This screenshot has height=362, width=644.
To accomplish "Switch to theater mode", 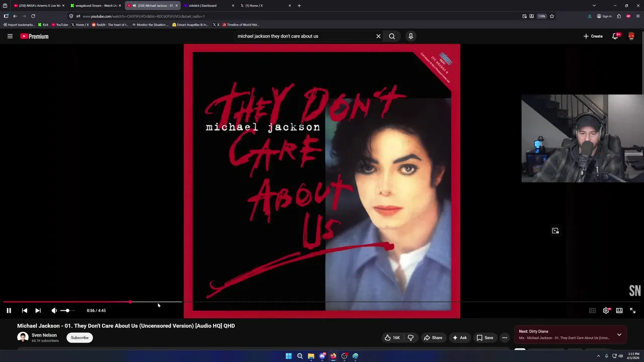I will point(619,311).
